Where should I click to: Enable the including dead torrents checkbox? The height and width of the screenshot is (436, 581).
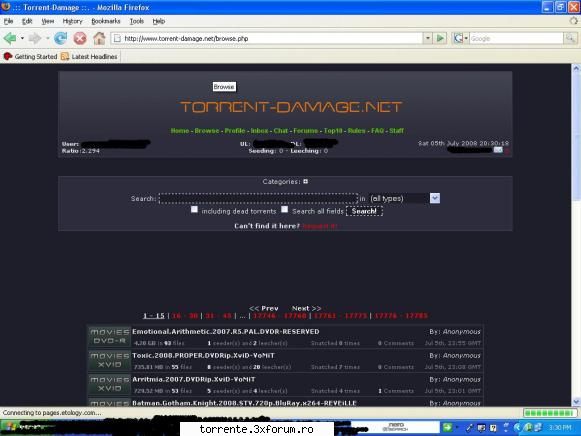(x=194, y=210)
